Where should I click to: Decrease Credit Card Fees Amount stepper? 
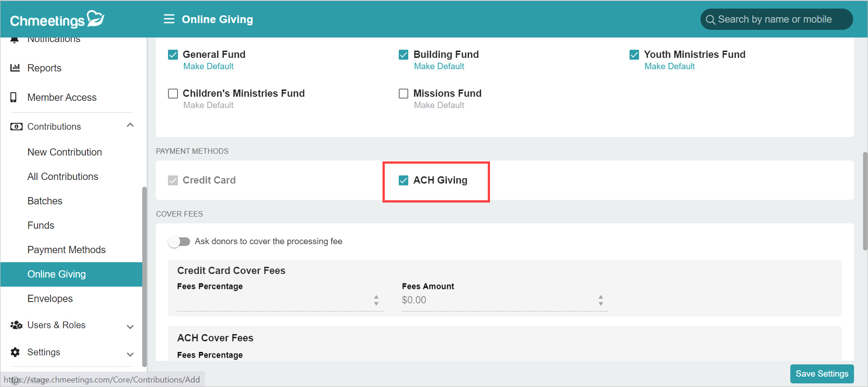click(x=601, y=303)
